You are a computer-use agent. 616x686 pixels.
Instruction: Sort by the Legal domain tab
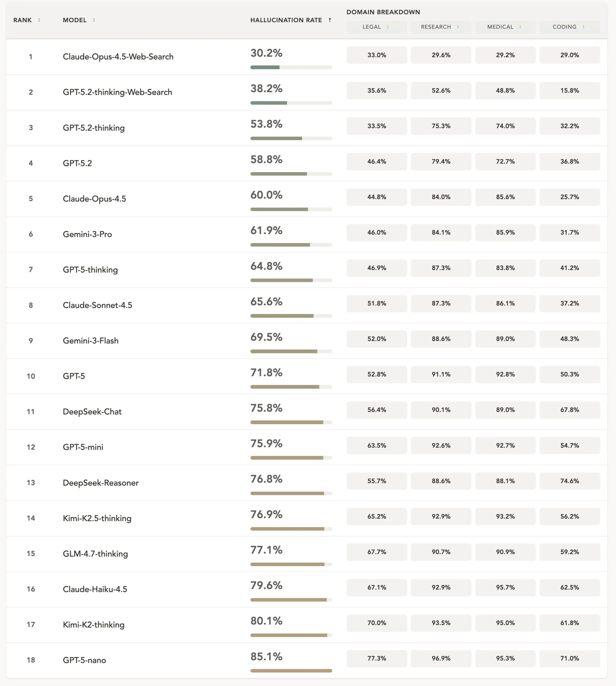372,27
